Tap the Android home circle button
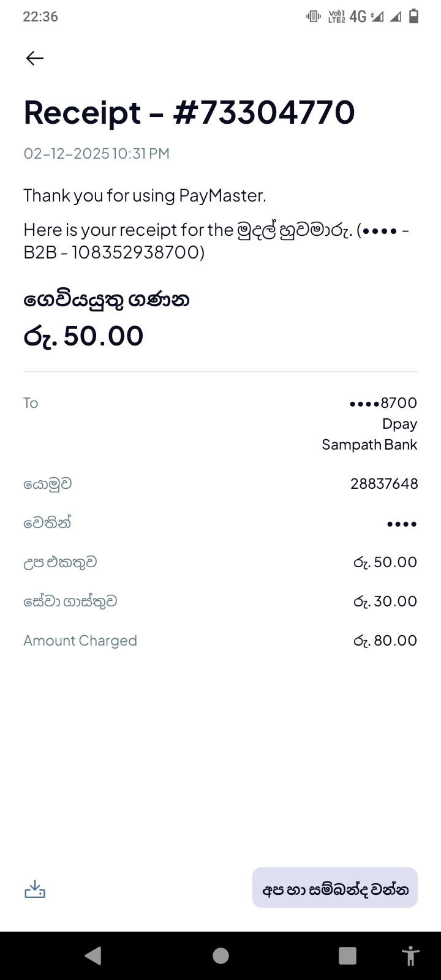The image size is (441, 980). click(221, 956)
